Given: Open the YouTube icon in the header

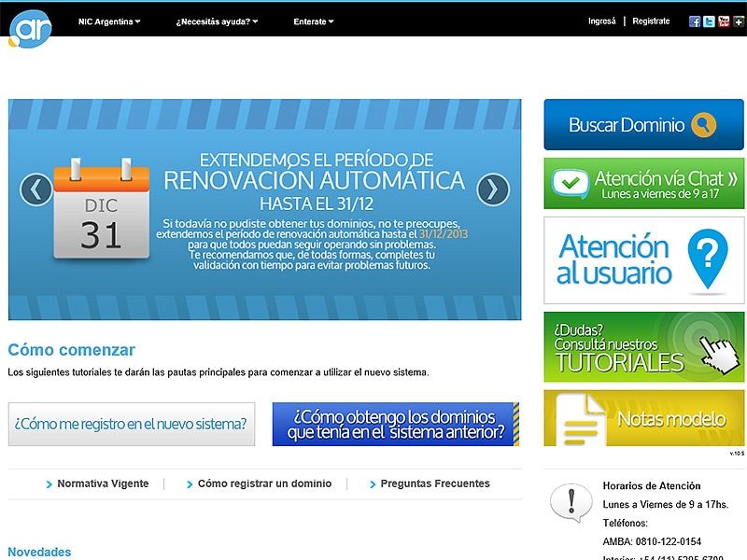Looking at the screenshot, I should pos(724,21).
